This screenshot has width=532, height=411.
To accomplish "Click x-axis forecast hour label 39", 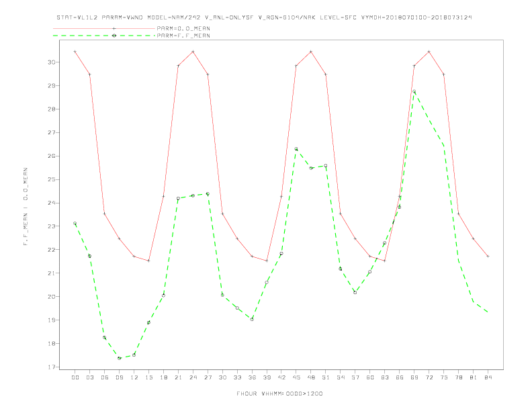I will click(267, 377).
